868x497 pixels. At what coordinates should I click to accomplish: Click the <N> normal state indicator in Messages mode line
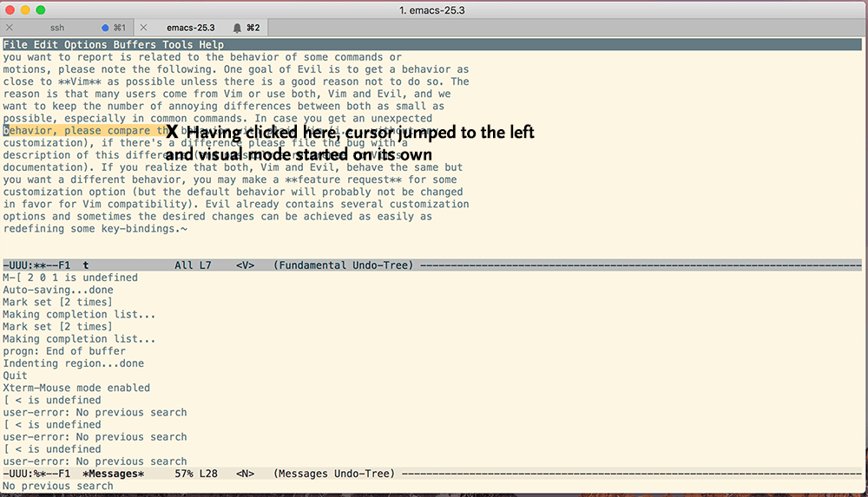246,474
